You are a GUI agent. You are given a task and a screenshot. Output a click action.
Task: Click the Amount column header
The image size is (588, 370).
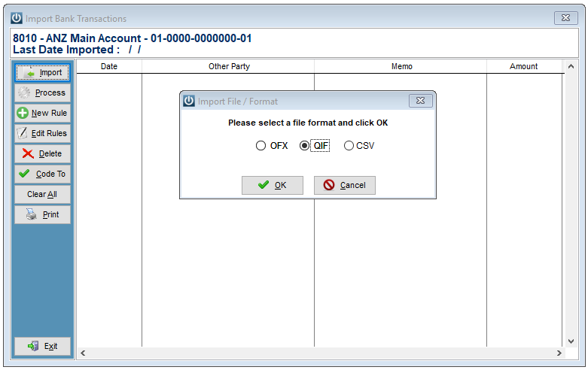pos(524,67)
